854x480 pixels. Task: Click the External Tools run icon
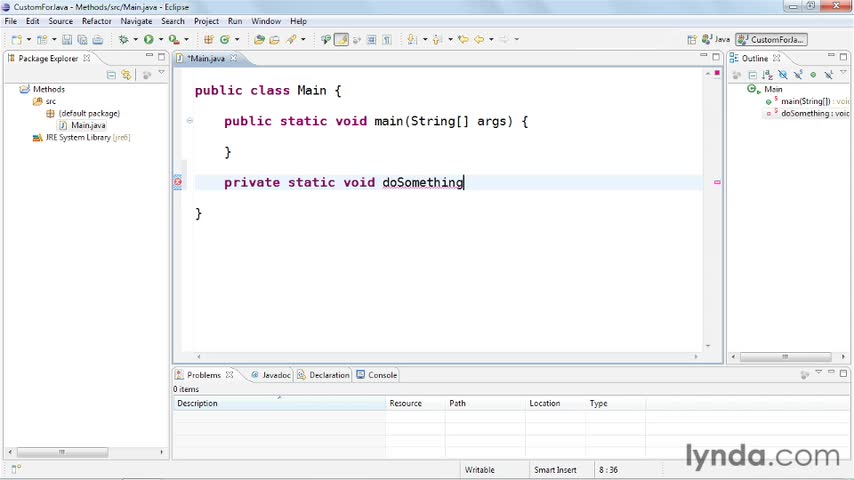pyautogui.click(x=174, y=39)
